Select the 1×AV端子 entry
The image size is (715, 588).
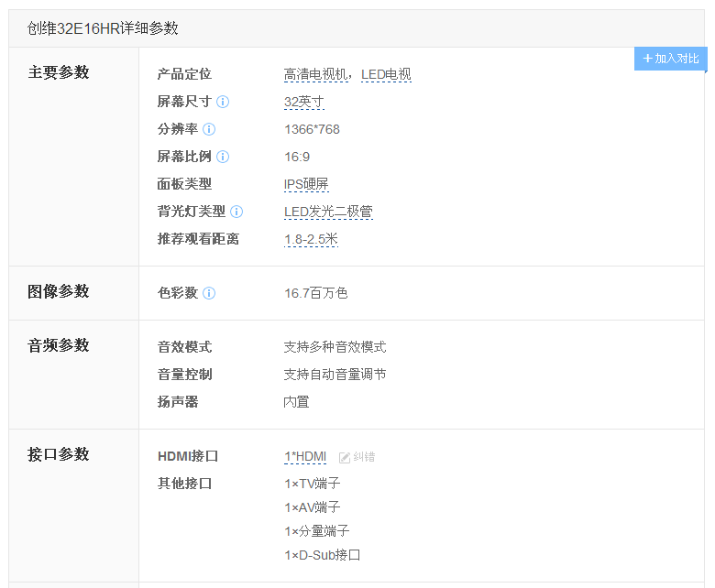pyautogui.click(x=313, y=506)
